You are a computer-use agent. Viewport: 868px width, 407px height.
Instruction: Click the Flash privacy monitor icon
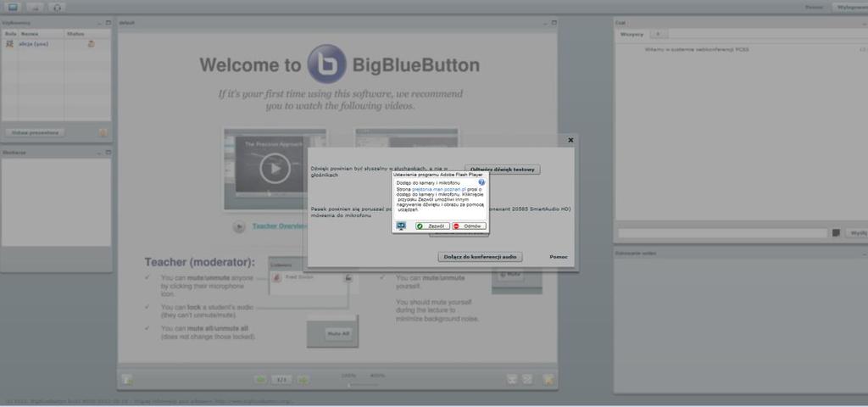401,226
